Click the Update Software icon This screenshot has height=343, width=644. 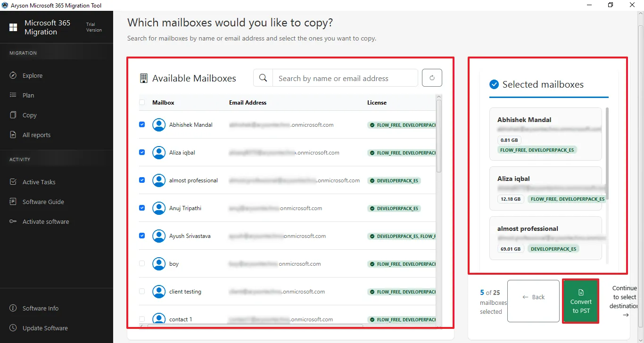(13, 328)
